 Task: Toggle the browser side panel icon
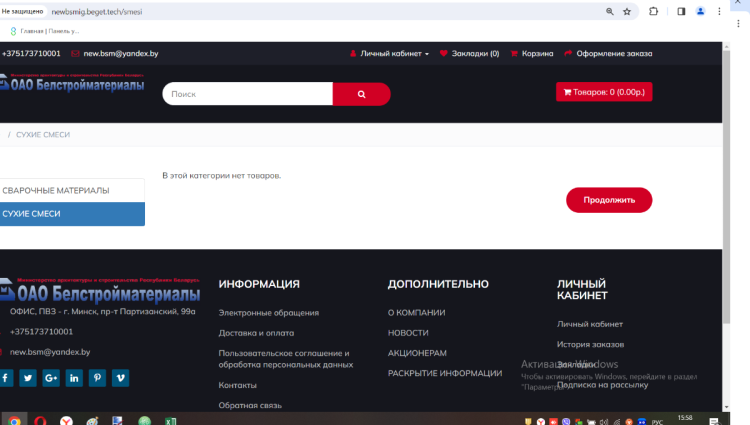click(x=681, y=11)
